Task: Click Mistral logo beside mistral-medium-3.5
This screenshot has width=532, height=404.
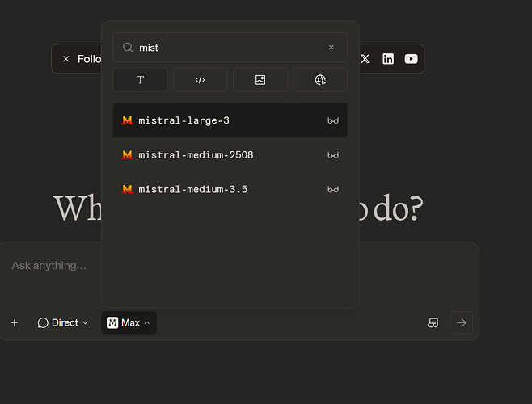Action: (127, 189)
